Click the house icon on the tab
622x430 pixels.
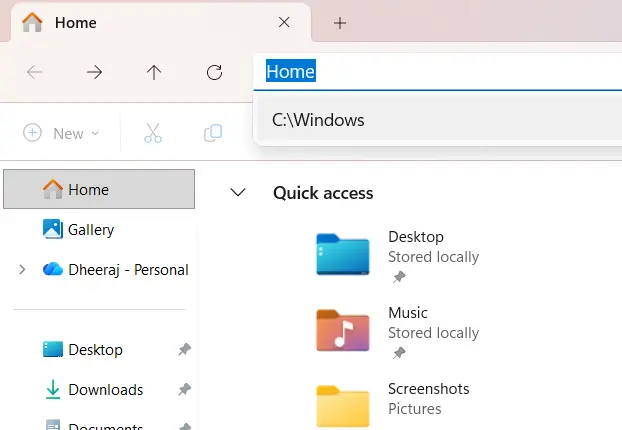pos(32,22)
